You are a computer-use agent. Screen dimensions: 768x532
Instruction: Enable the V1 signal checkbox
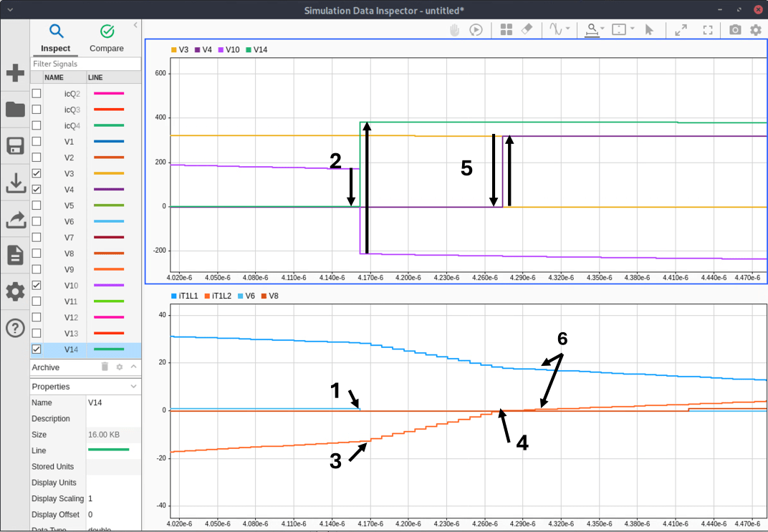click(x=37, y=142)
